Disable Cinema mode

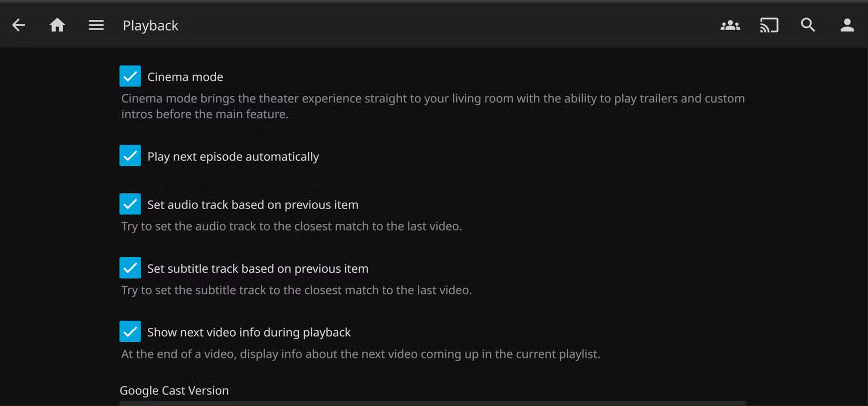(x=130, y=76)
